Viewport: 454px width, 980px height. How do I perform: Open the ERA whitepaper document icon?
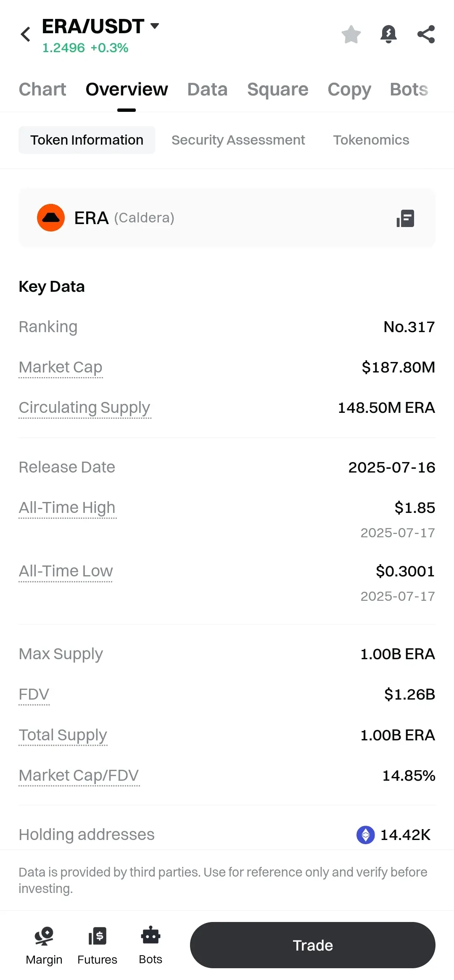pyautogui.click(x=405, y=218)
